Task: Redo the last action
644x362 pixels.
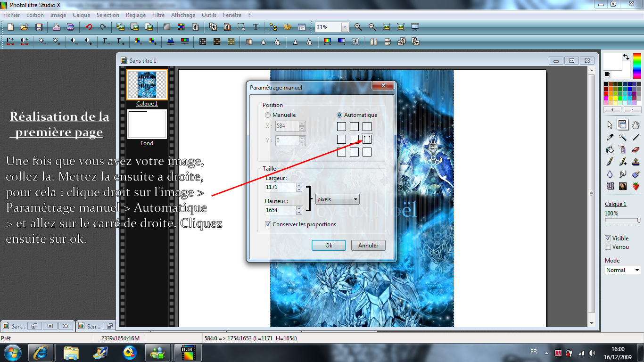Action: [x=103, y=27]
